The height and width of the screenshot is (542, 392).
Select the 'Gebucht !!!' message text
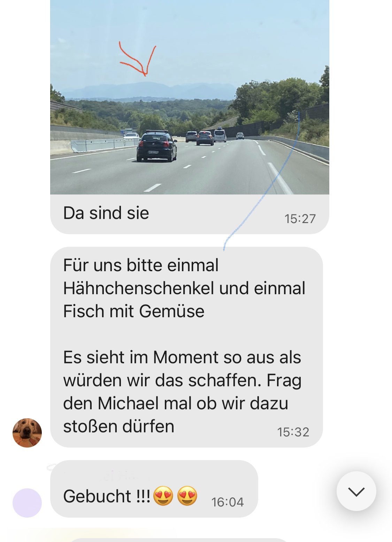107,496
